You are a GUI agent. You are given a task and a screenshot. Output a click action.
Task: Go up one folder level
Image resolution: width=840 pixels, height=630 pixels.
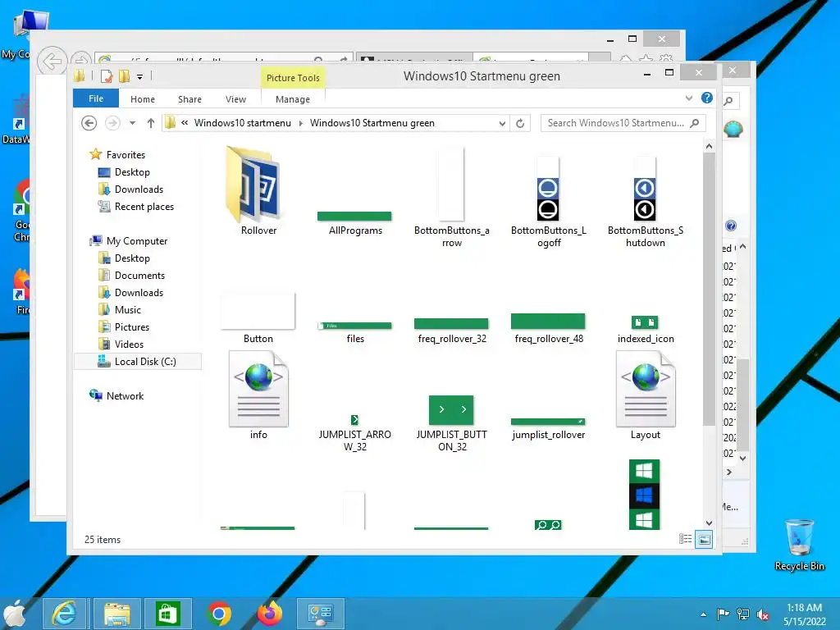pyautogui.click(x=151, y=123)
